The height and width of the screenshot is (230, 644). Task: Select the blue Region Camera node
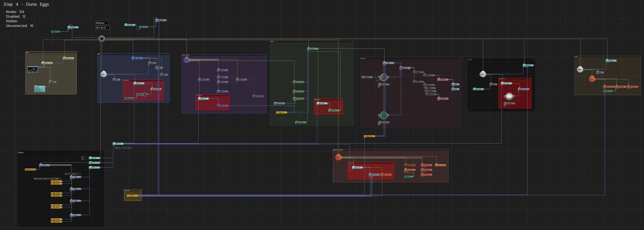(x=137, y=58)
